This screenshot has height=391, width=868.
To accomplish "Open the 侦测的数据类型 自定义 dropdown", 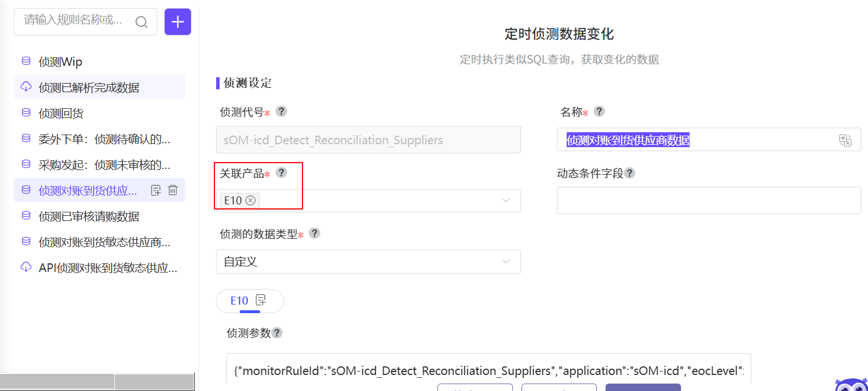I will tap(368, 262).
